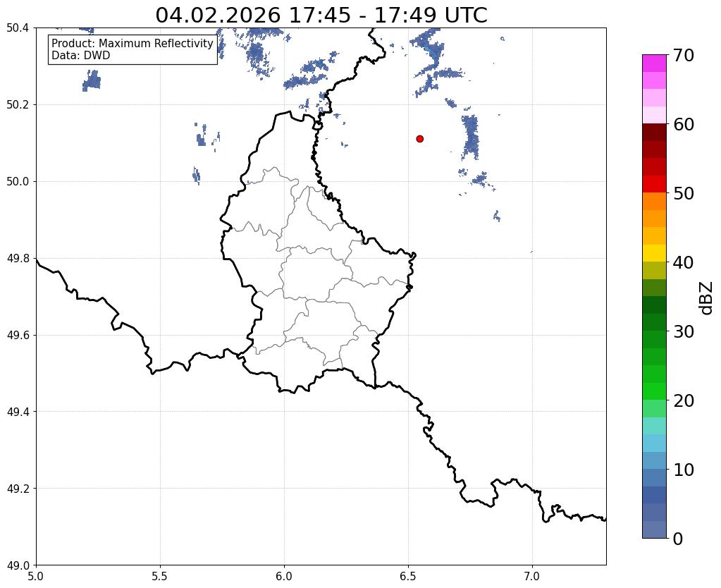Click the 50.0 latitude axis label

tap(18, 182)
